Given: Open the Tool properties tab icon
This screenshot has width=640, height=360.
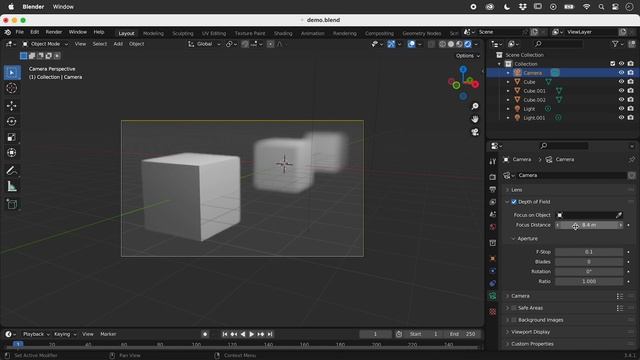Looking at the screenshot, I should 493,161.
